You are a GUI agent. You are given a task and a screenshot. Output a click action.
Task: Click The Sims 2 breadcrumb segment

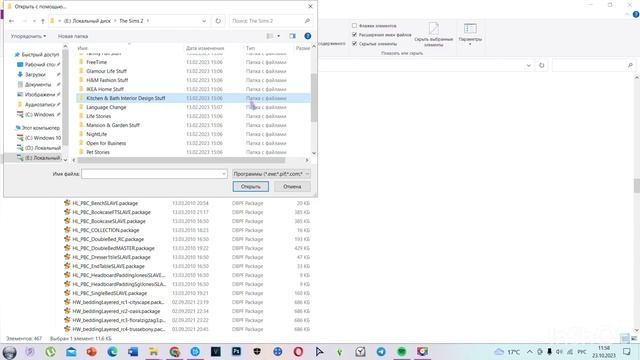pyautogui.click(x=131, y=21)
